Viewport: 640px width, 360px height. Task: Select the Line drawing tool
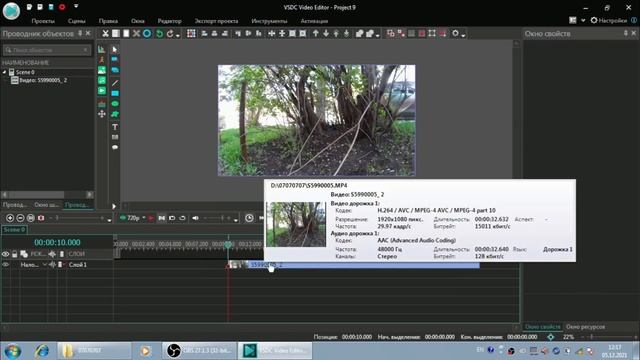point(115,83)
